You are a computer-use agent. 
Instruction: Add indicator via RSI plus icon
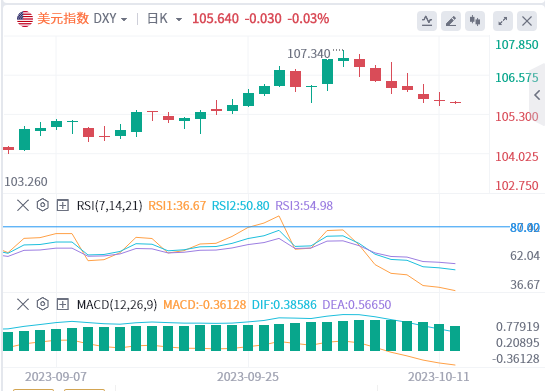(63, 205)
